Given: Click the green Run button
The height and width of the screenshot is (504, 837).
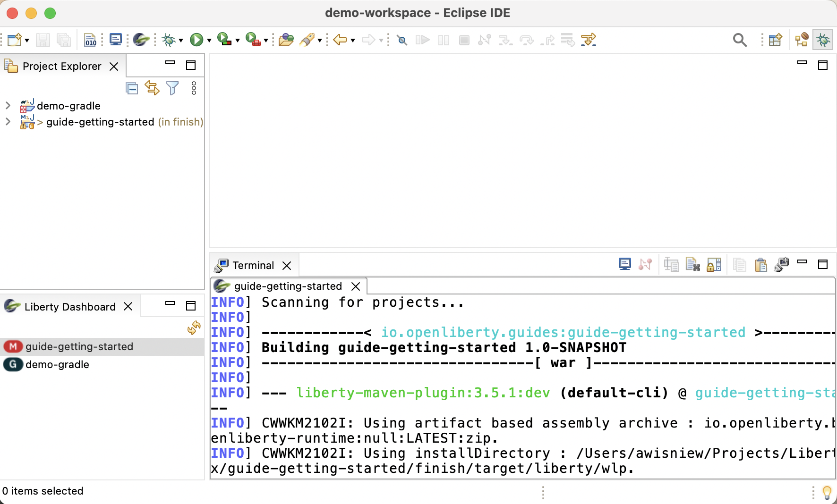Looking at the screenshot, I should [196, 40].
